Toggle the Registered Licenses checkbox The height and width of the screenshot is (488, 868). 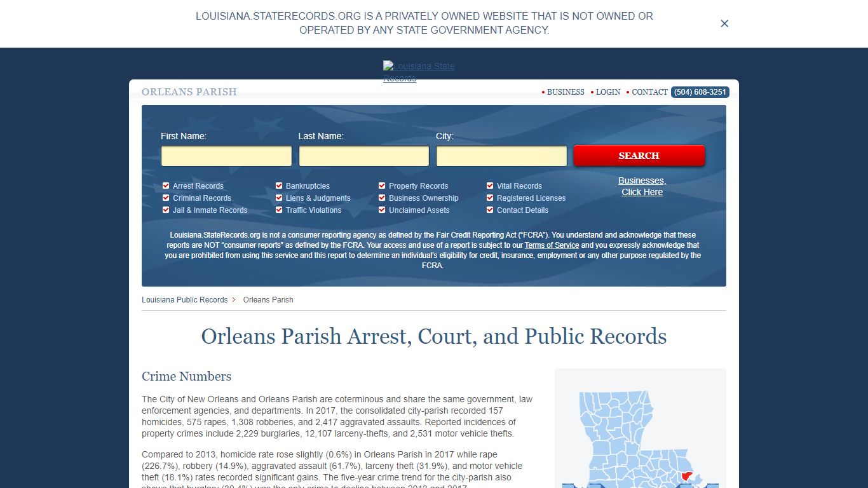[x=490, y=198]
